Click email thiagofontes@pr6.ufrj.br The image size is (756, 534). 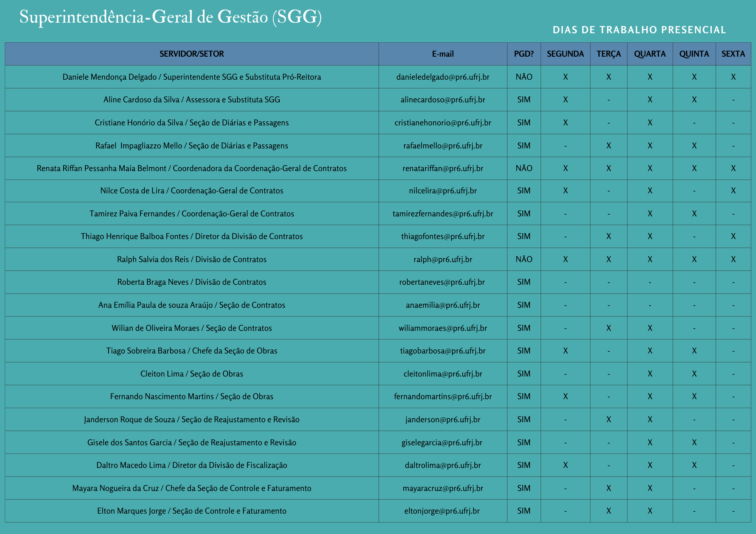pos(443,236)
